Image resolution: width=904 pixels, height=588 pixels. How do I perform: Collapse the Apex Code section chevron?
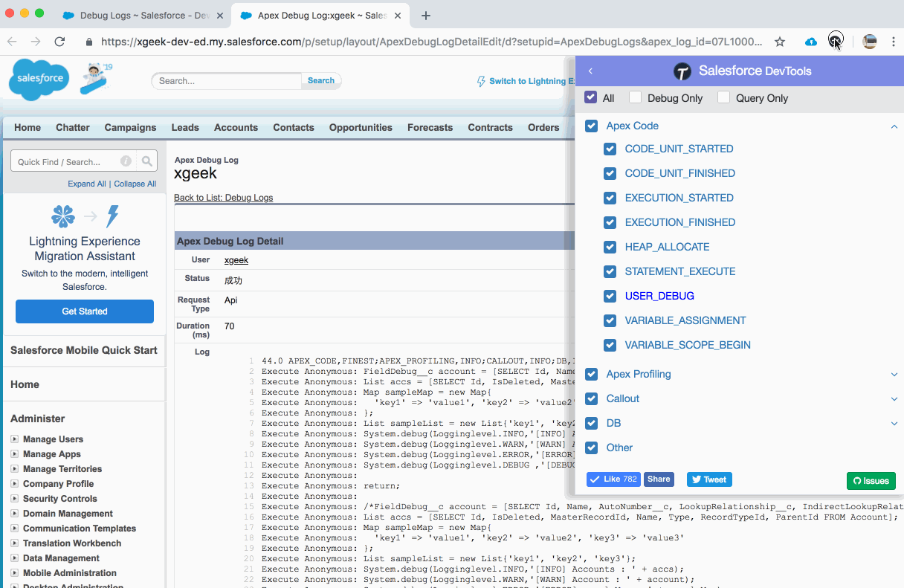894,126
